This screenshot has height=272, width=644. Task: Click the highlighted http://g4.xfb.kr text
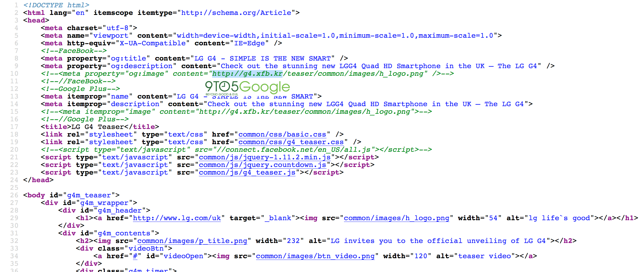tap(247, 74)
